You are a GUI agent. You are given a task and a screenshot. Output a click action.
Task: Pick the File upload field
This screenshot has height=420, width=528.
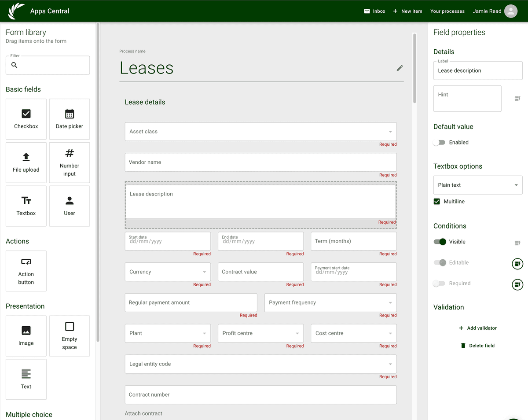(x=26, y=162)
